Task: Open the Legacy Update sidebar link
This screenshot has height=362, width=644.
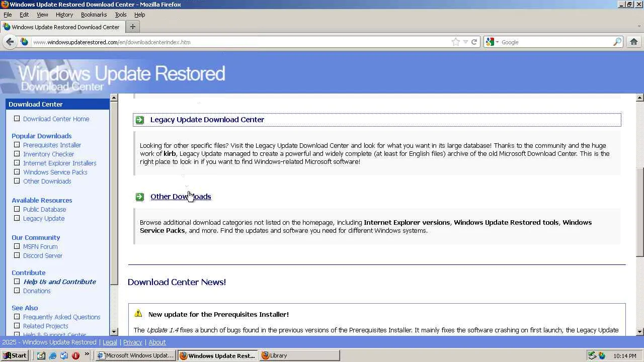Action: [x=44, y=219]
